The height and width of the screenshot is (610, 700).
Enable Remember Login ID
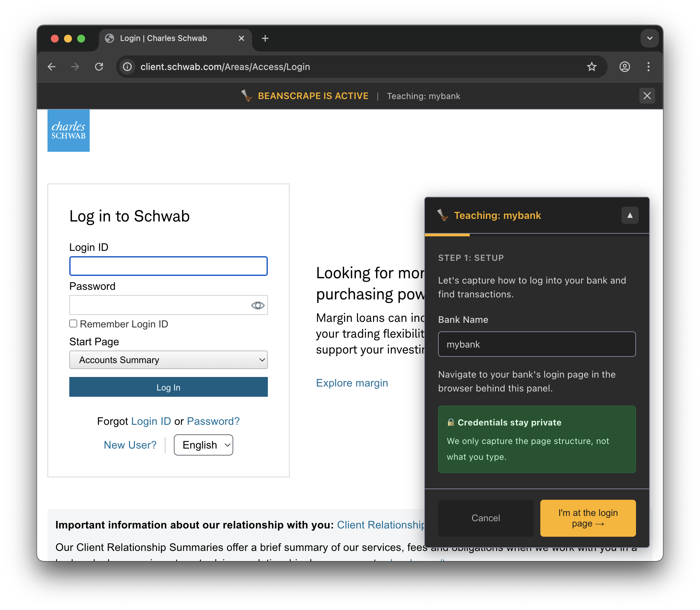pos(73,323)
